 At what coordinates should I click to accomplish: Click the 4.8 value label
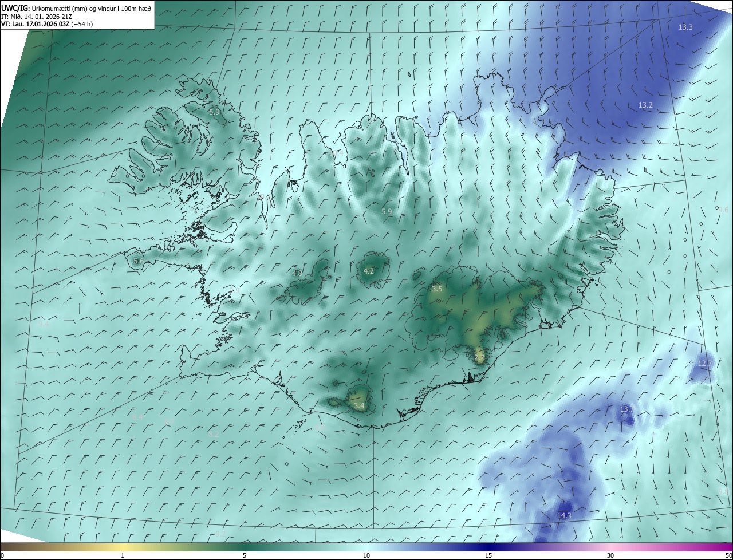[297, 274]
